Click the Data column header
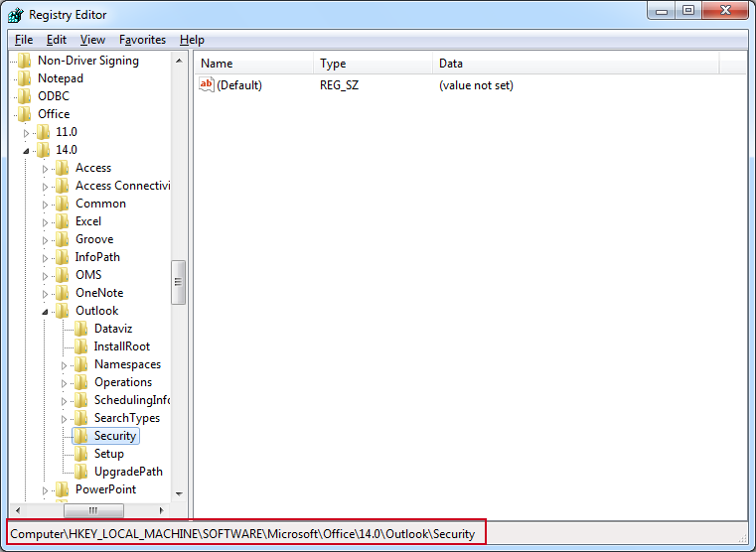Image resolution: width=756 pixels, height=552 pixels. click(x=575, y=64)
